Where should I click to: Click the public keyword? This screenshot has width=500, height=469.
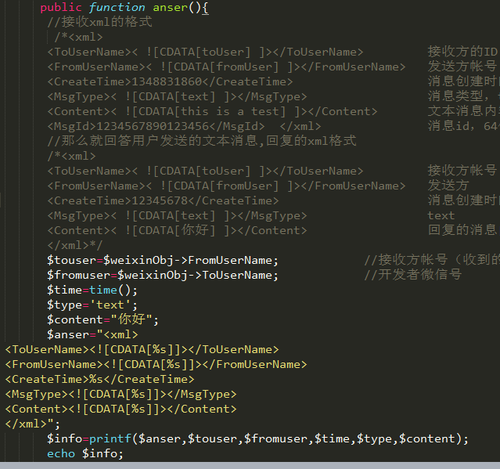[61, 7]
